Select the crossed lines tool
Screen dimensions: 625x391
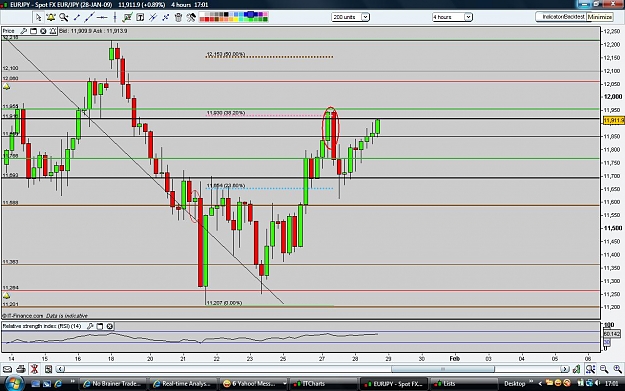tap(153, 17)
